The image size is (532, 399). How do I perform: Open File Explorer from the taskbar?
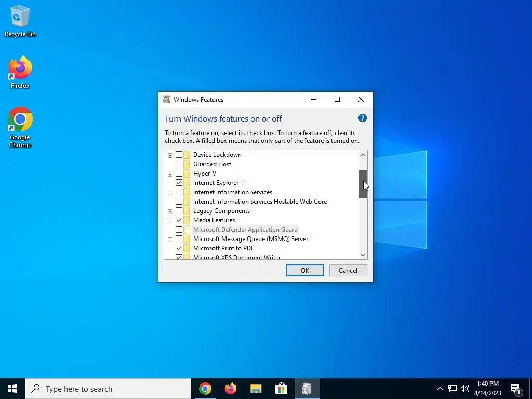tap(256, 389)
